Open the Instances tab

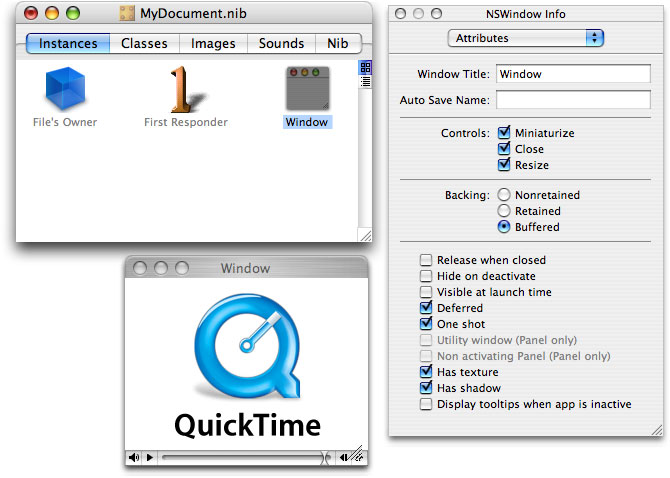[68, 44]
